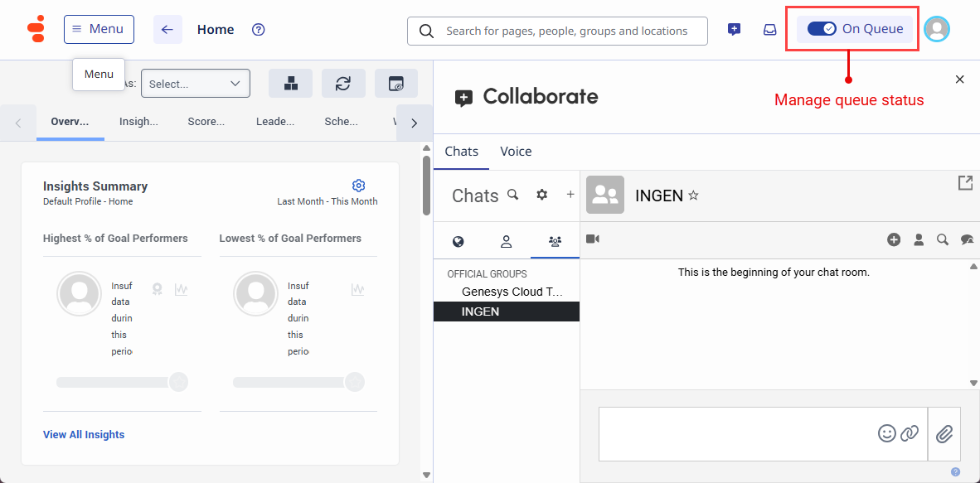Click the emoji picker smiley icon
The image size is (980, 483).
[x=887, y=433]
